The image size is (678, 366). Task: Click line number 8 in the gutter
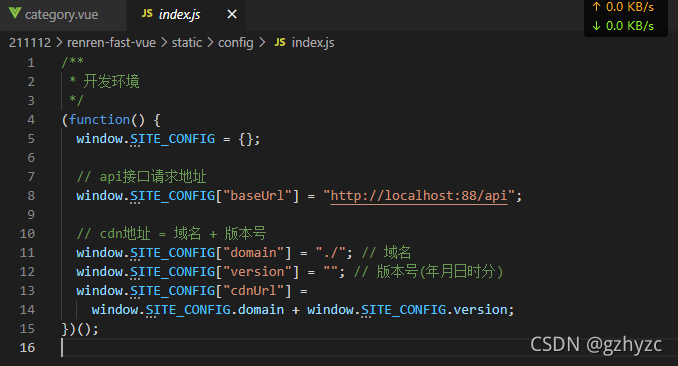point(31,196)
